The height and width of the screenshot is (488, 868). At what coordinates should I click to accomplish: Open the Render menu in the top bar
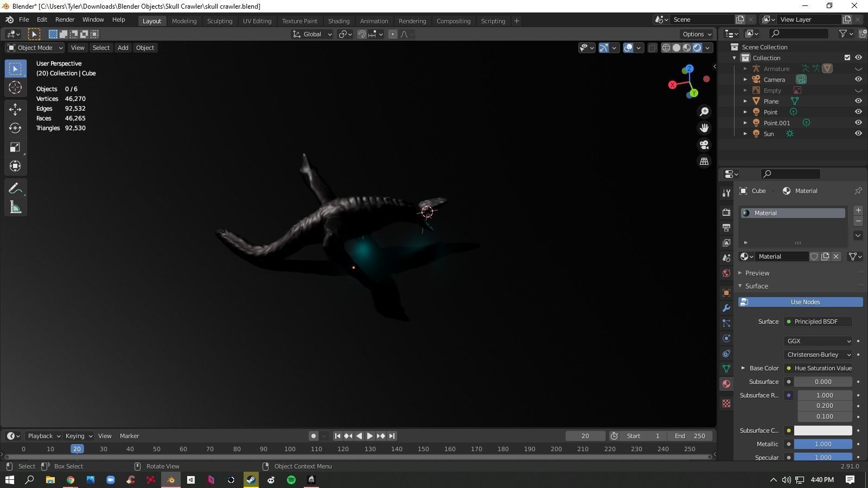[x=65, y=20]
